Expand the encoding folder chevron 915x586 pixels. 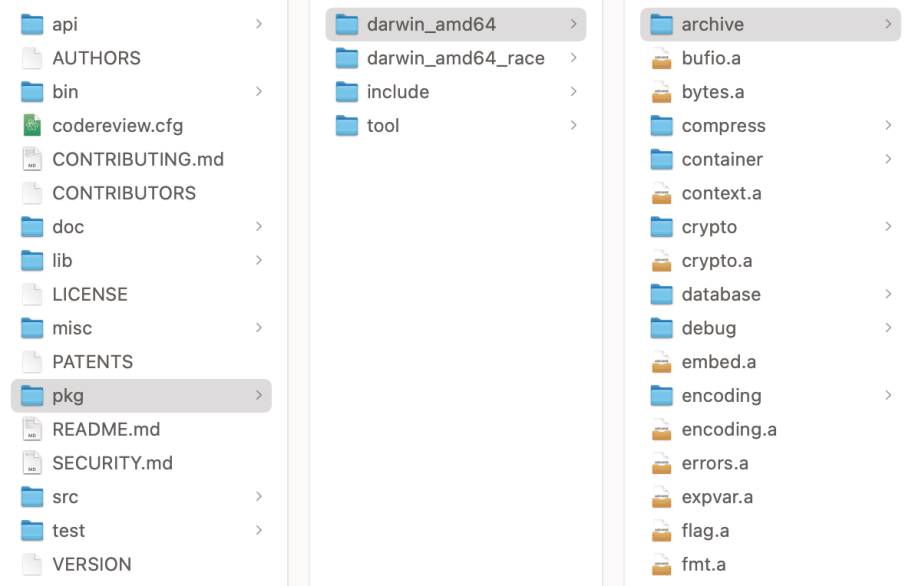[x=888, y=396]
